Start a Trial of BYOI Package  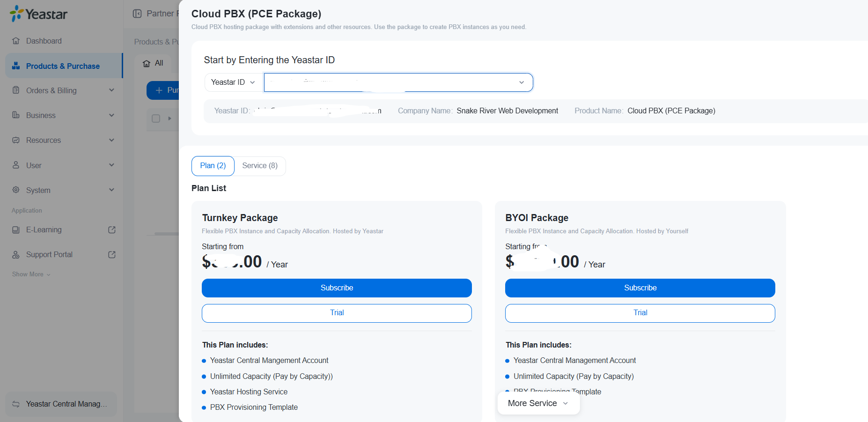pos(640,313)
